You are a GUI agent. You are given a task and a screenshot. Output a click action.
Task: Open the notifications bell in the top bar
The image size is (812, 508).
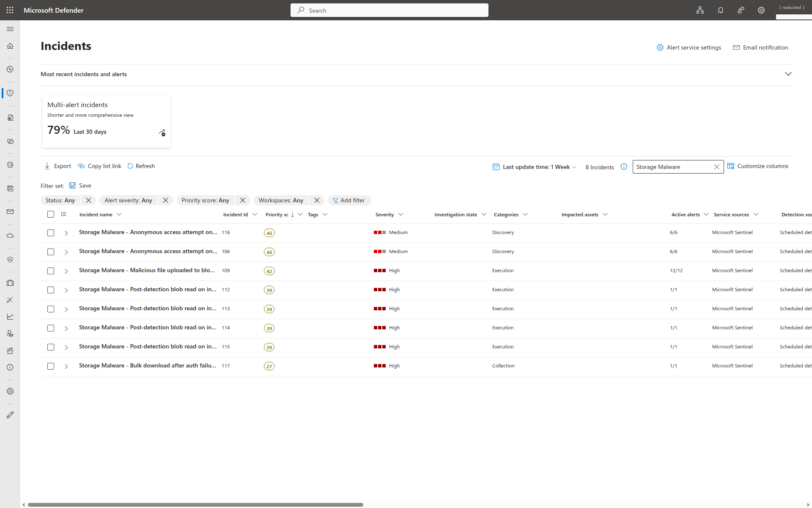point(721,10)
